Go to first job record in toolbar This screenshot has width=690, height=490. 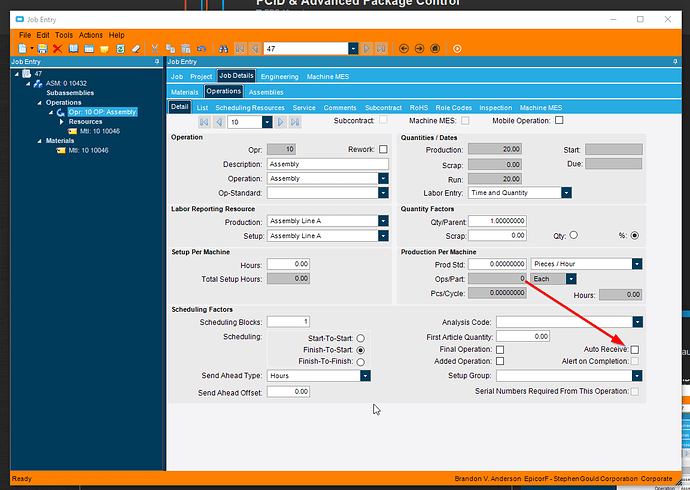click(240, 48)
